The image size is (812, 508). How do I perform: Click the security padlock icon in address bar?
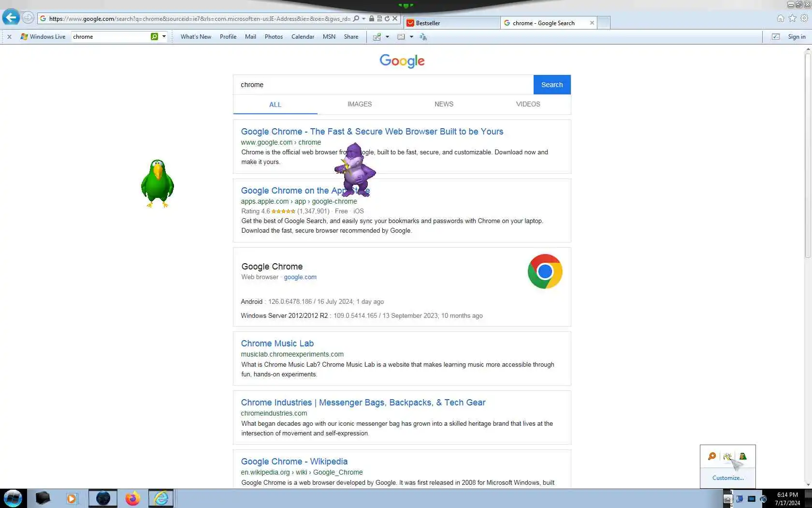(371, 18)
